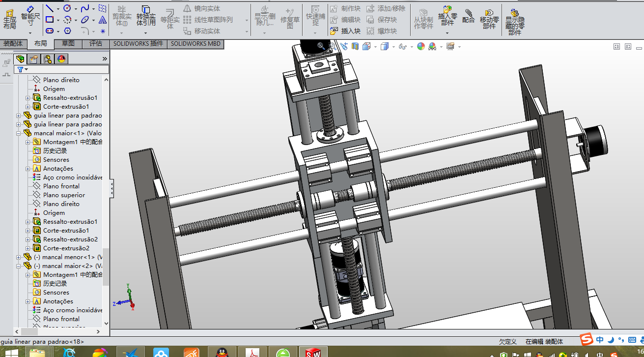Select Plano frontal under mancal maior<1>

click(x=61, y=186)
